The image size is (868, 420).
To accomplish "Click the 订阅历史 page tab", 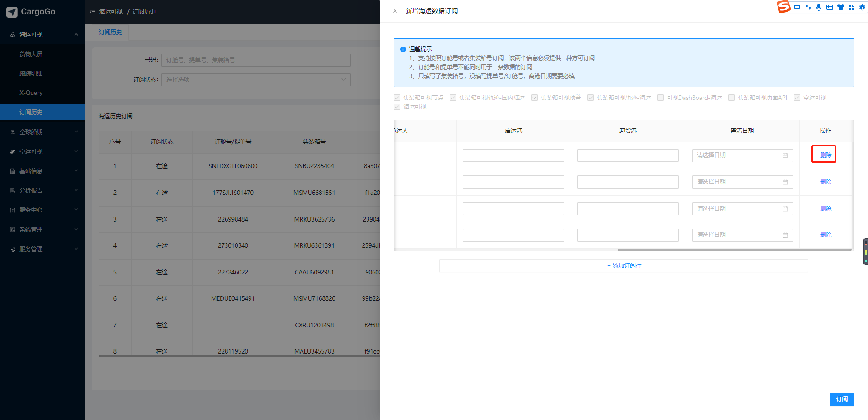I will point(110,33).
